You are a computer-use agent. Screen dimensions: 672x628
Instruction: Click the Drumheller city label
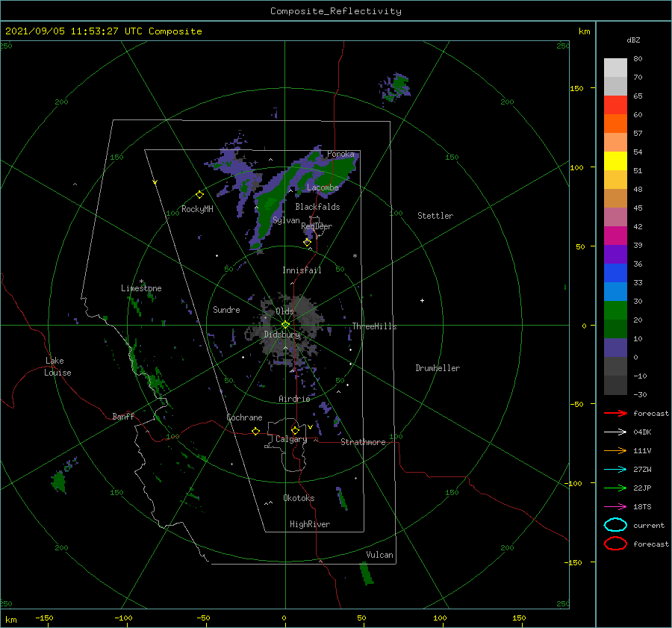(438, 368)
